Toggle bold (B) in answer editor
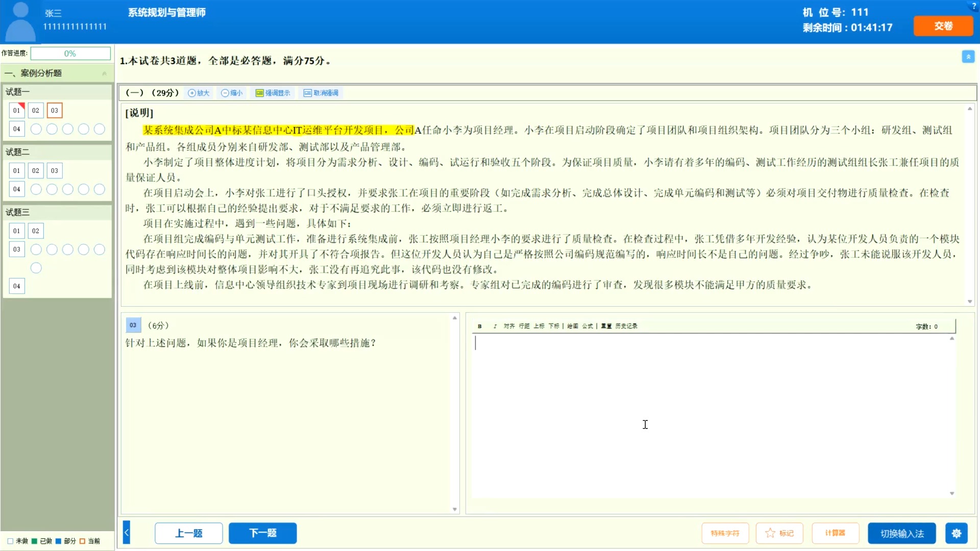The image size is (980, 551). coord(480,326)
